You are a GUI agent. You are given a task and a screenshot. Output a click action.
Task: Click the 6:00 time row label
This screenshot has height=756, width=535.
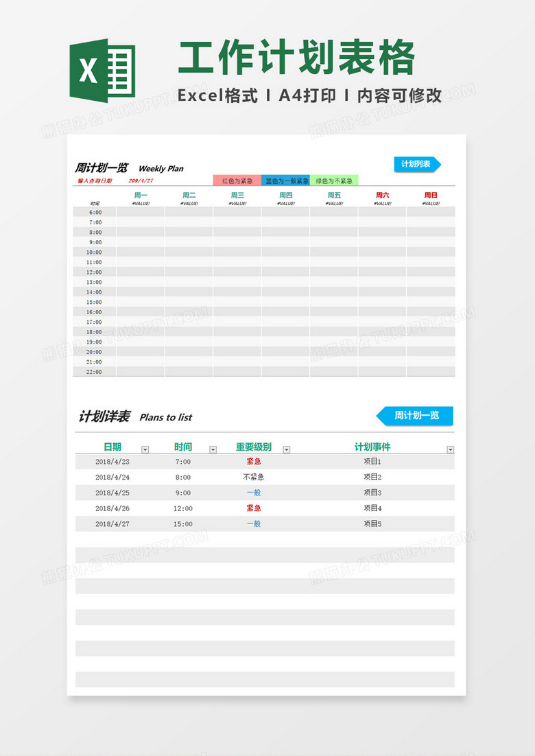(x=95, y=212)
